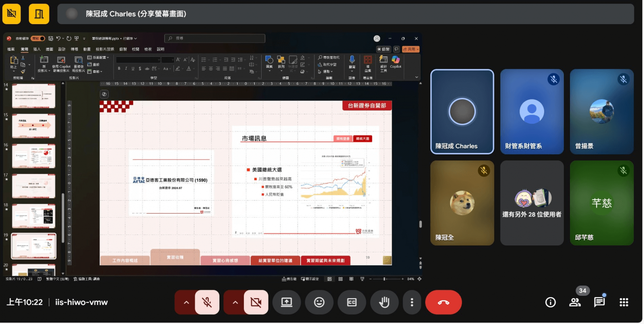Image resolution: width=644 pixels, height=324 pixels.
Task: Open the comments icon next to Record
Action: (396, 49)
